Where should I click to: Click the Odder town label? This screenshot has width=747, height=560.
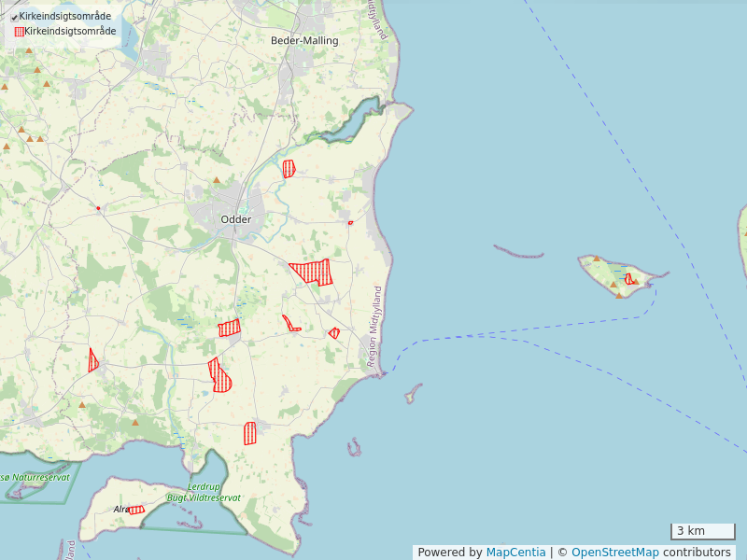(235, 219)
